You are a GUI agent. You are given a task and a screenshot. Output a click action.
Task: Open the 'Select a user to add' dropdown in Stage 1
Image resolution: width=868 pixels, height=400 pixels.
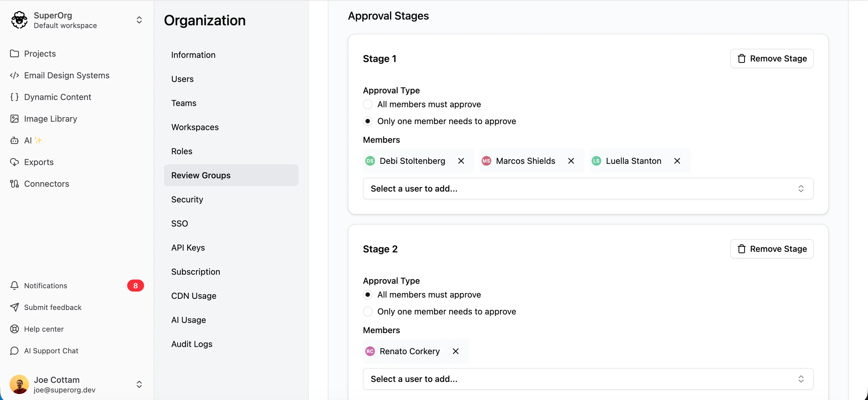[x=588, y=188]
